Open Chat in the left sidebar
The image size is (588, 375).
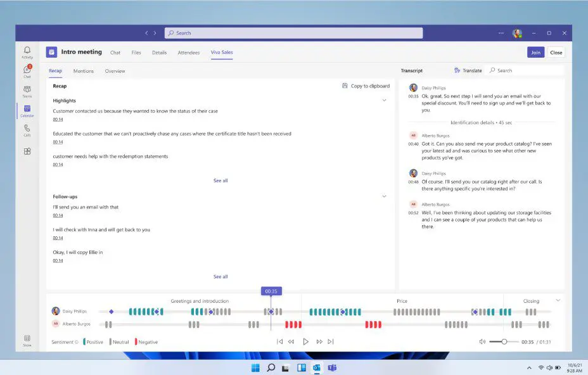click(27, 71)
